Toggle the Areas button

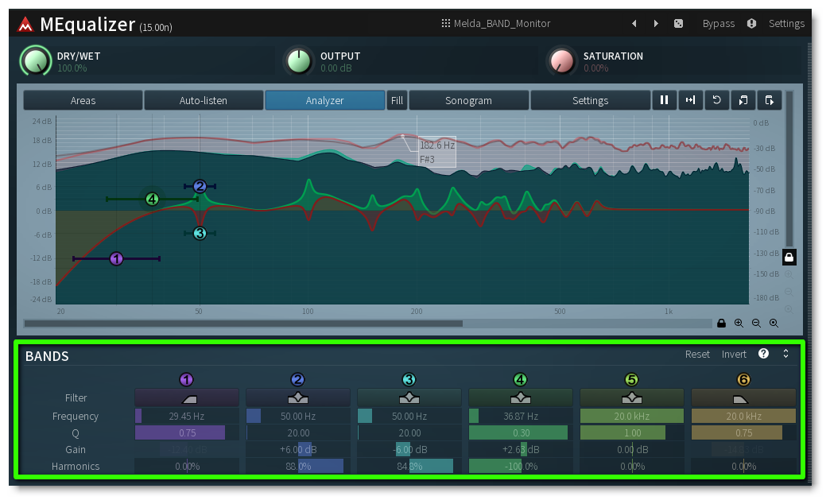tap(83, 100)
